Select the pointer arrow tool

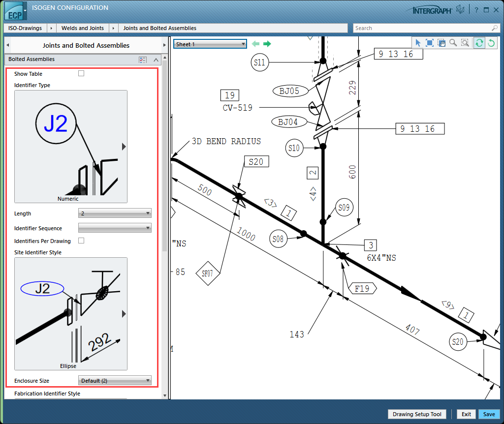pyautogui.click(x=418, y=43)
